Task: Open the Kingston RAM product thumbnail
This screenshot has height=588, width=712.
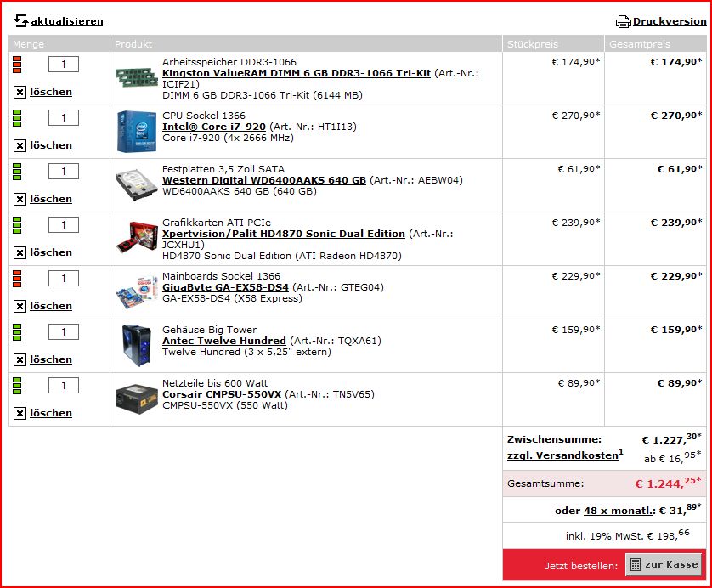Action: [136, 76]
